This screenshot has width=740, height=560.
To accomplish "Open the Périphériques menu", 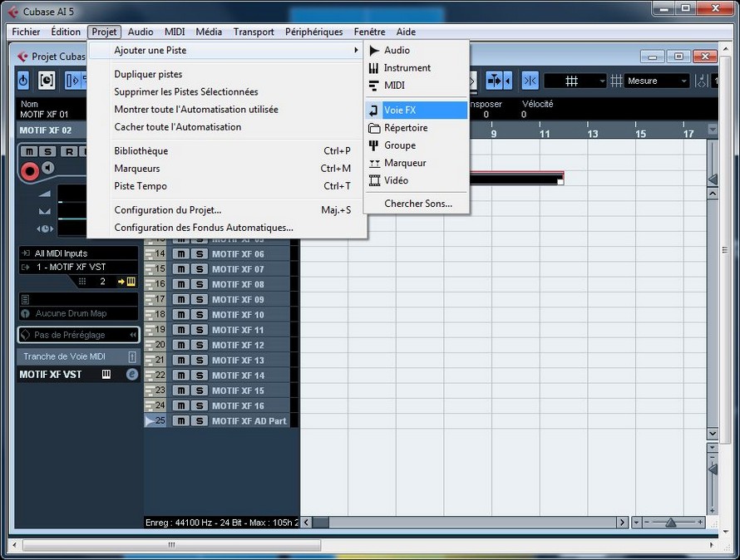I will 313,32.
